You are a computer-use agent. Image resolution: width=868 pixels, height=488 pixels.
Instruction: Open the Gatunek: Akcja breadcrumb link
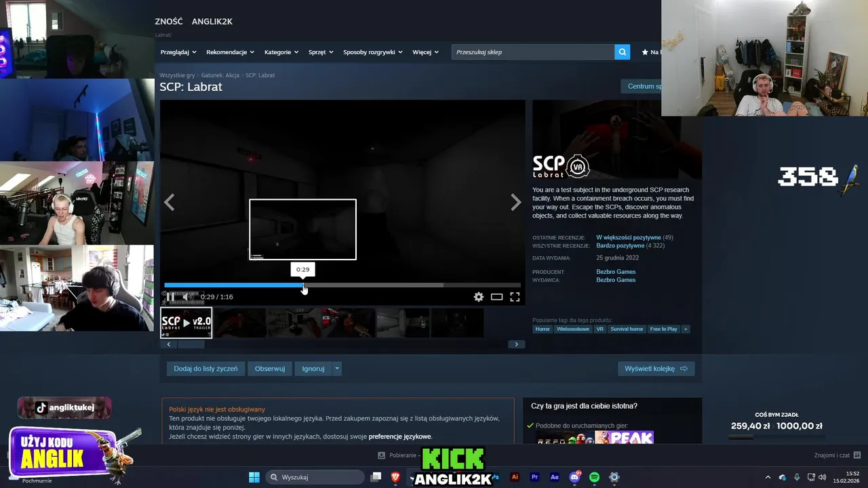(220, 75)
